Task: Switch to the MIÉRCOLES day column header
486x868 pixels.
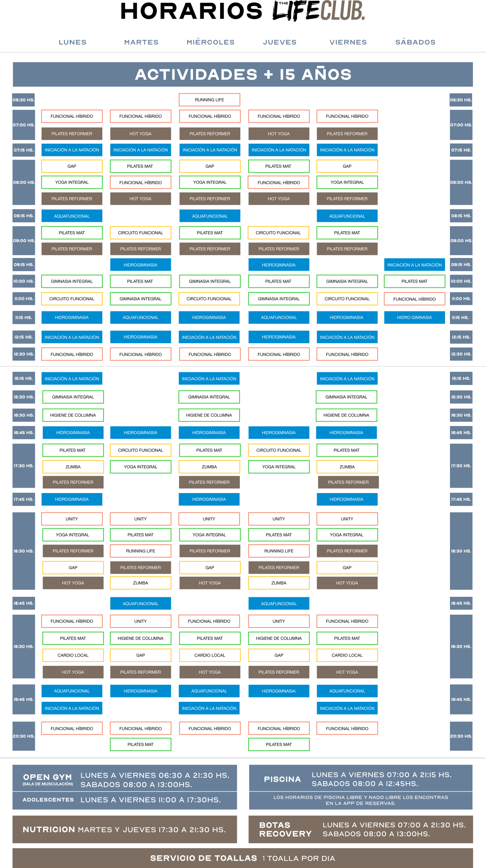Action: 210,42
